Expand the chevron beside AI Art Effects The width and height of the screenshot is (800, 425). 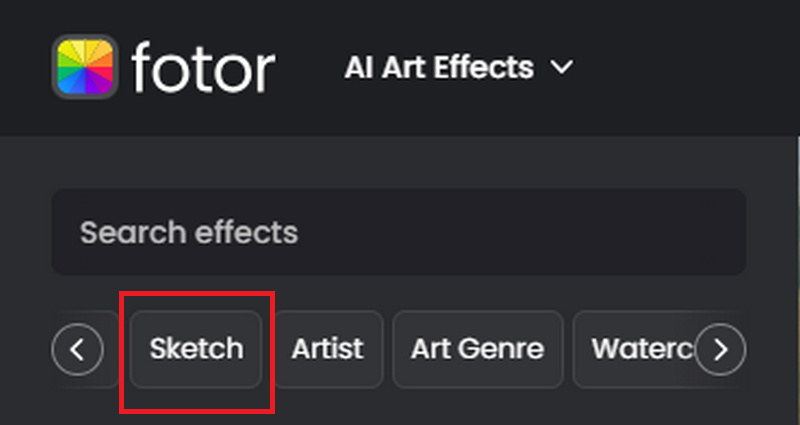click(562, 67)
